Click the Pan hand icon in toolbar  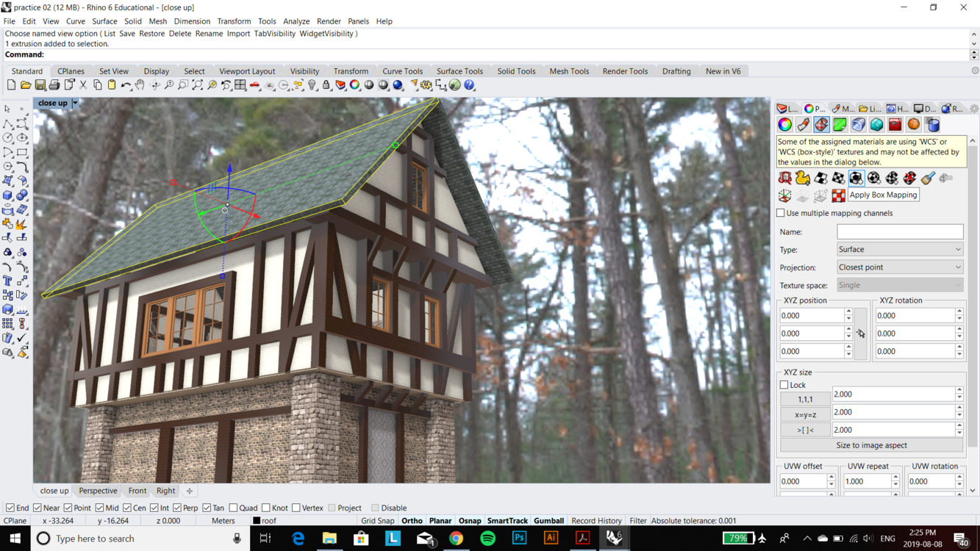[x=140, y=85]
